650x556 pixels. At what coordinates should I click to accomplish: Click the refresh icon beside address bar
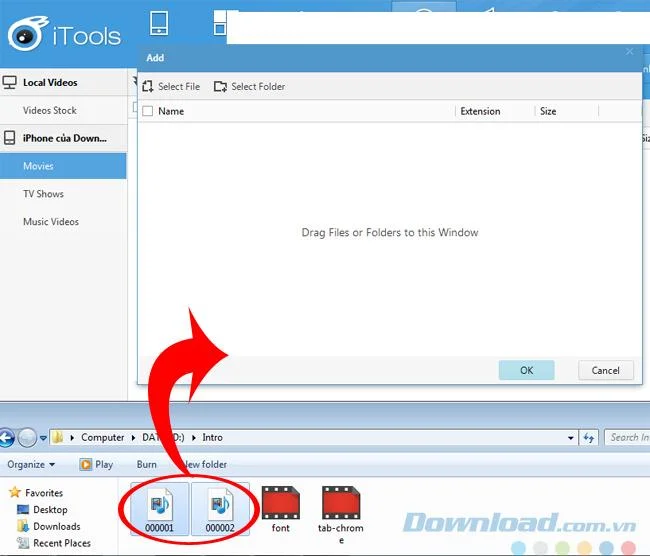(x=589, y=437)
